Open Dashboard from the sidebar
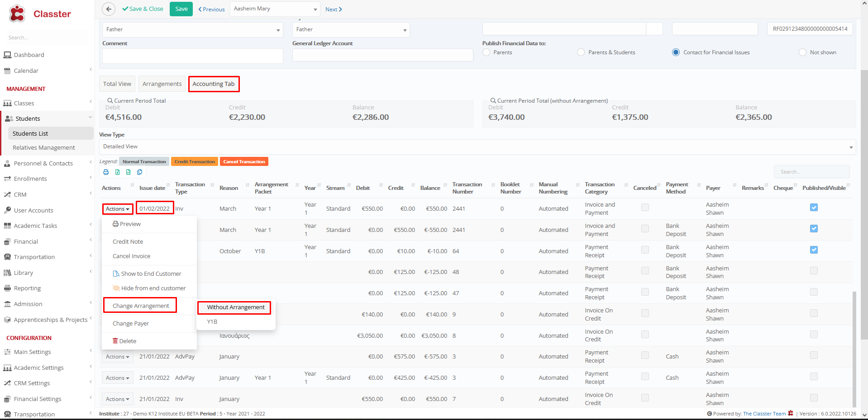Image resolution: width=868 pixels, height=420 pixels. 29,55
